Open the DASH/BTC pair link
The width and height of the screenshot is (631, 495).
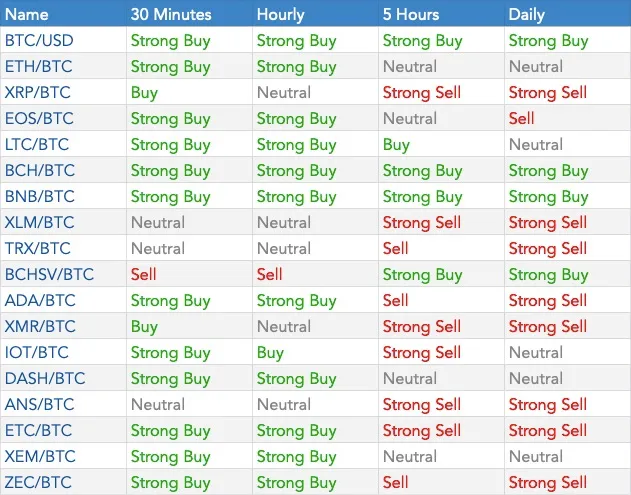coord(45,378)
